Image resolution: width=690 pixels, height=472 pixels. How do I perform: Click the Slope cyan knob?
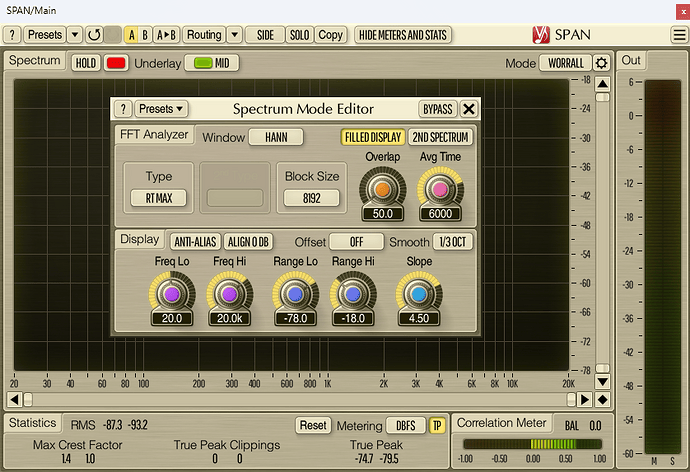(x=418, y=294)
